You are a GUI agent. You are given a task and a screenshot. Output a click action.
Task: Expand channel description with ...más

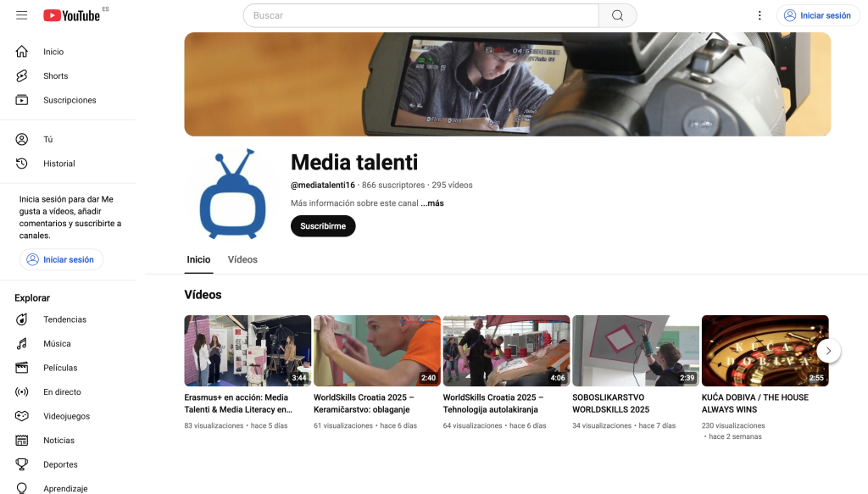pyautogui.click(x=432, y=203)
